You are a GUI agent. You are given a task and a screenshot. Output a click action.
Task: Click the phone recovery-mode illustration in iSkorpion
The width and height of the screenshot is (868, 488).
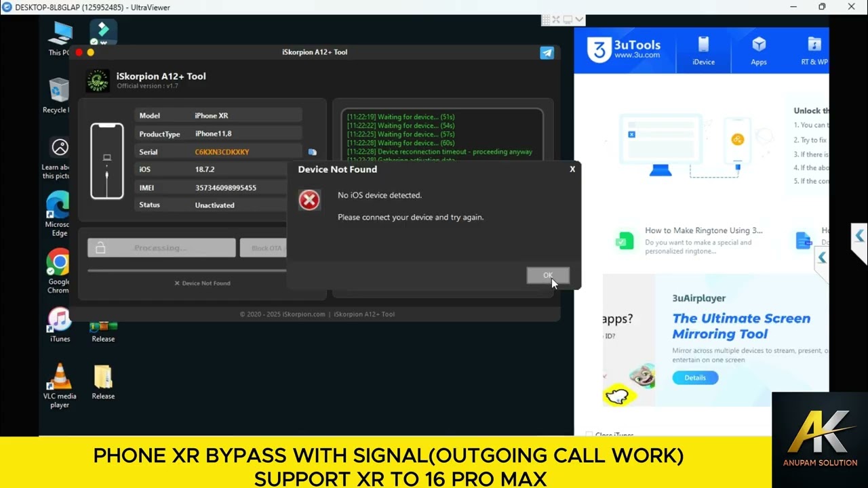tap(107, 161)
